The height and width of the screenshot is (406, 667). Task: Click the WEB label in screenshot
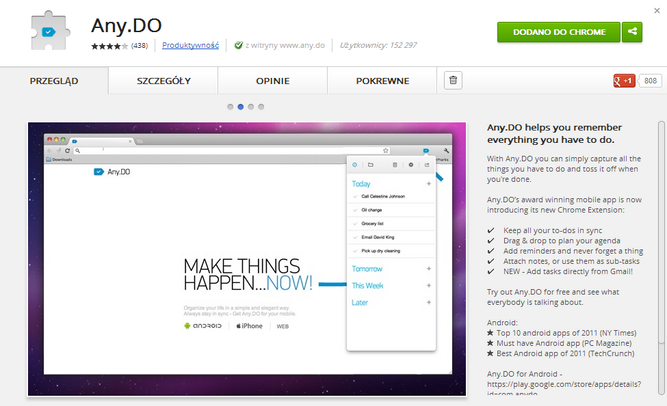pos(282,326)
